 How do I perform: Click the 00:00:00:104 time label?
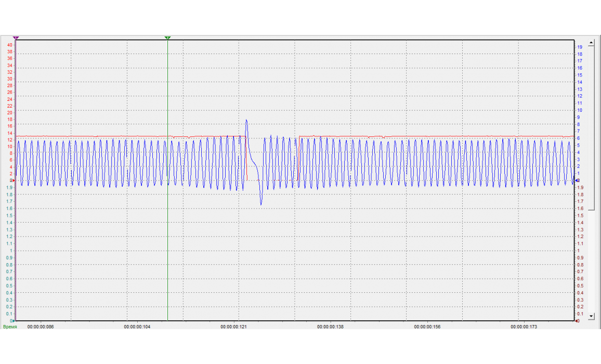coord(137,327)
